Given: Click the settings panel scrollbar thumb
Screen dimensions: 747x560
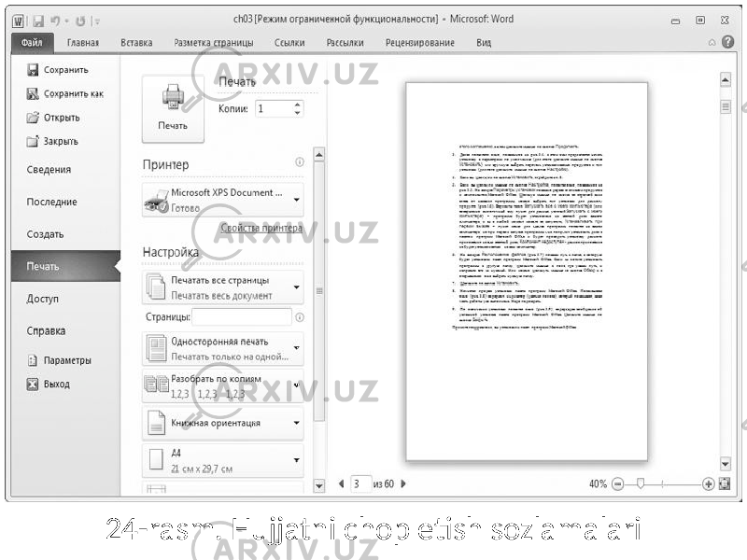Looking at the screenshot, I should (319, 291).
